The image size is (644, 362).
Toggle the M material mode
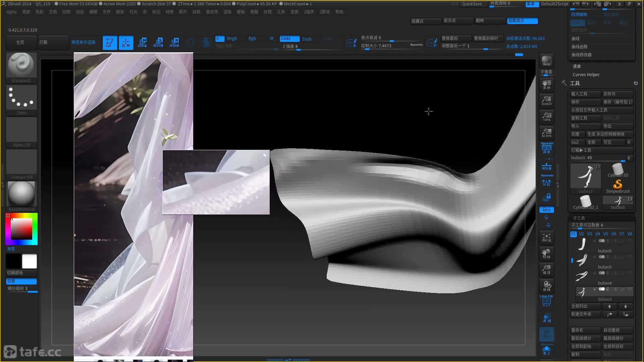pyautogui.click(x=271, y=39)
